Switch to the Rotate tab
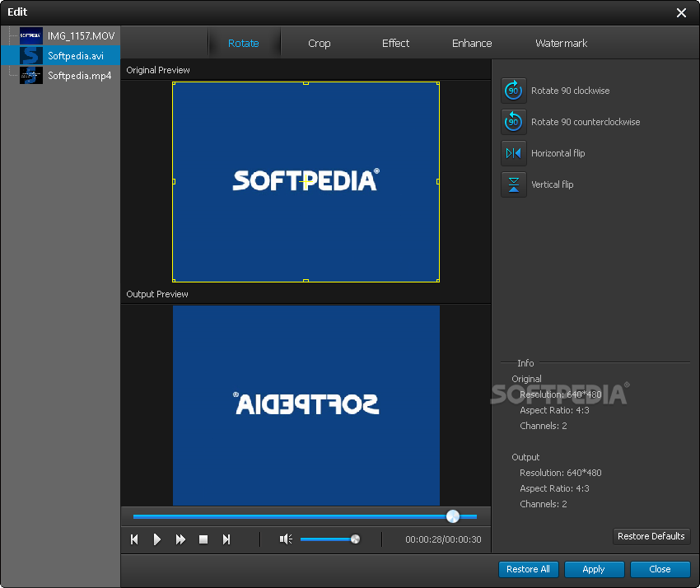Viewport: 700px width, 588px height. click(x=243, y=44)
